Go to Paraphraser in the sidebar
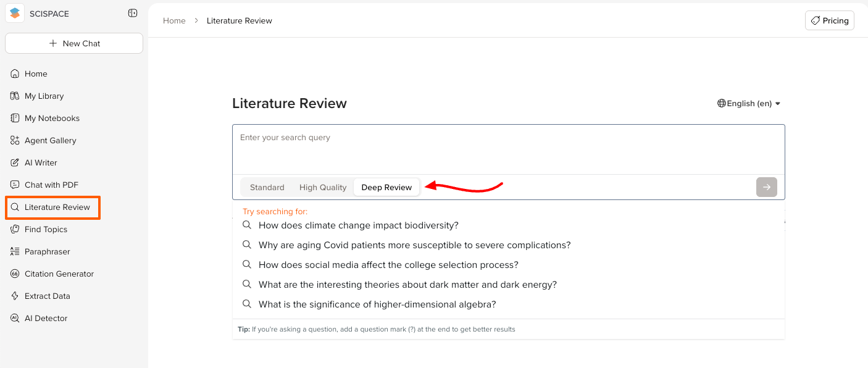 47,252
